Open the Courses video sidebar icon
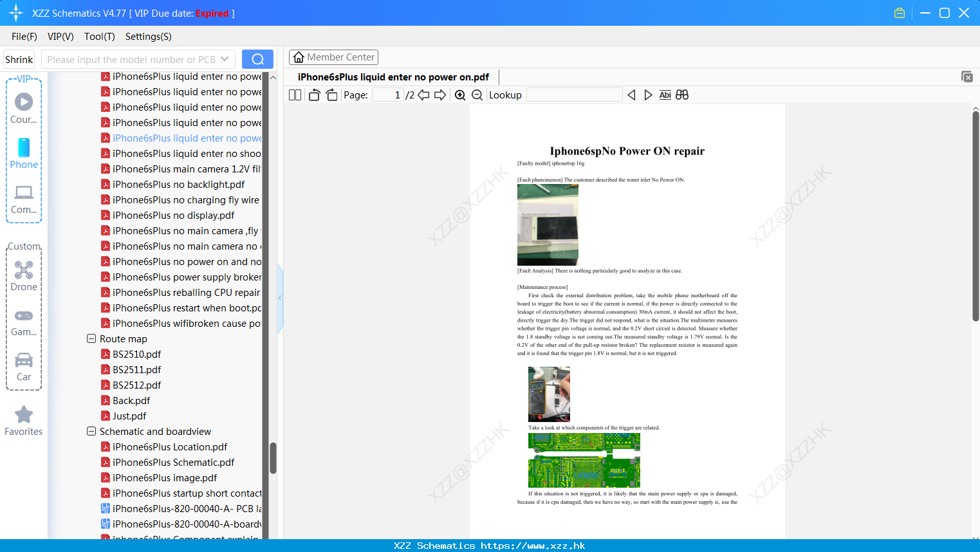Image resolution: width=980 pixels, height=552 pixels. point(24,102)
